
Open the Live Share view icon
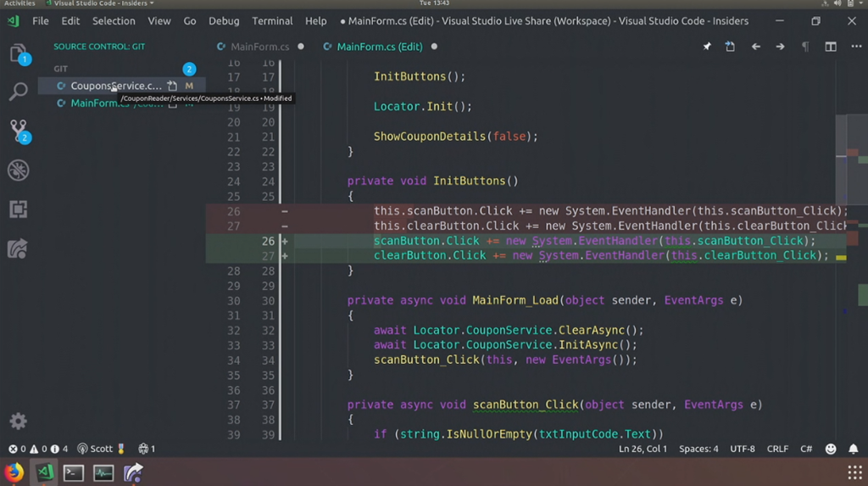click(x=18, y=249)
